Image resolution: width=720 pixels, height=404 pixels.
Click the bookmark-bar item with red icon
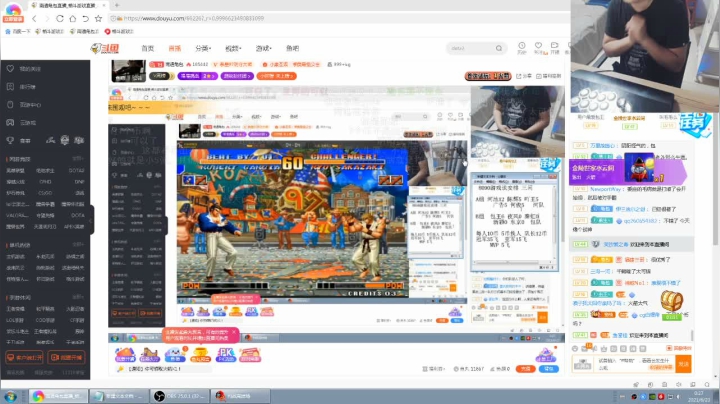coord(119,31)
